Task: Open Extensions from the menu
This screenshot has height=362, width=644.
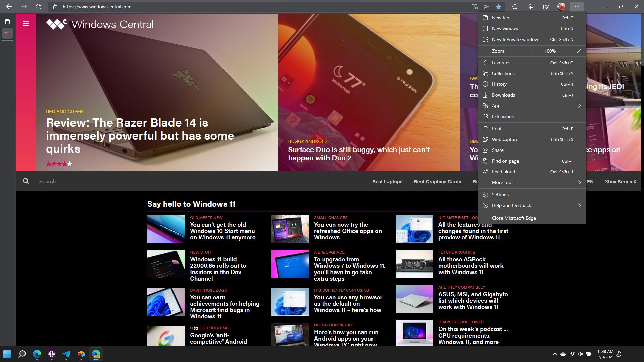Action: tap(532, 116)
